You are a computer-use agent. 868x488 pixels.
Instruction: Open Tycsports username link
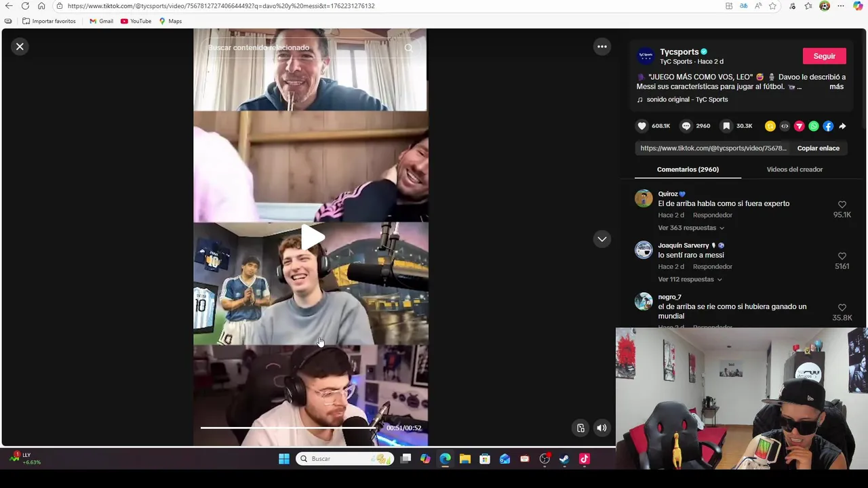tap(679, 52)
